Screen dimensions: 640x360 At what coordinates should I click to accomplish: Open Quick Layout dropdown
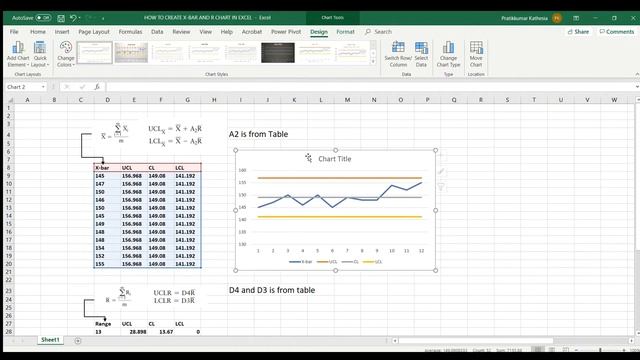point(40,54)
